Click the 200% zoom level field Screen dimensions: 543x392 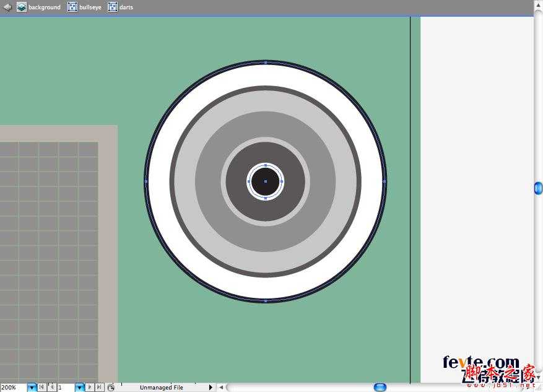(13, 388)
